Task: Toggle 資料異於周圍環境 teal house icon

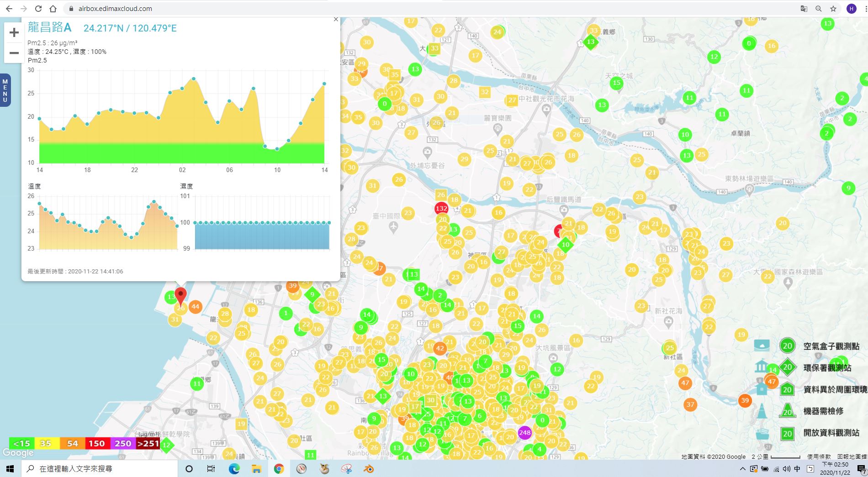Action: [762, 389]
